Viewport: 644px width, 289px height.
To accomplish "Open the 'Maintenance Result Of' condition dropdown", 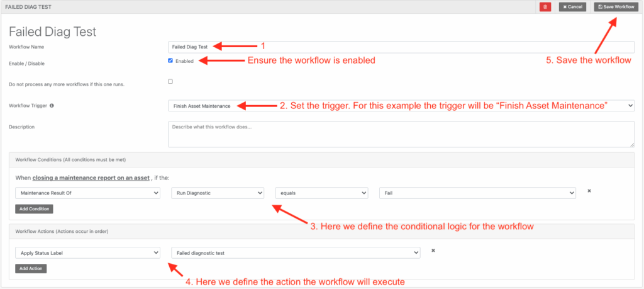I will [87, 193].
